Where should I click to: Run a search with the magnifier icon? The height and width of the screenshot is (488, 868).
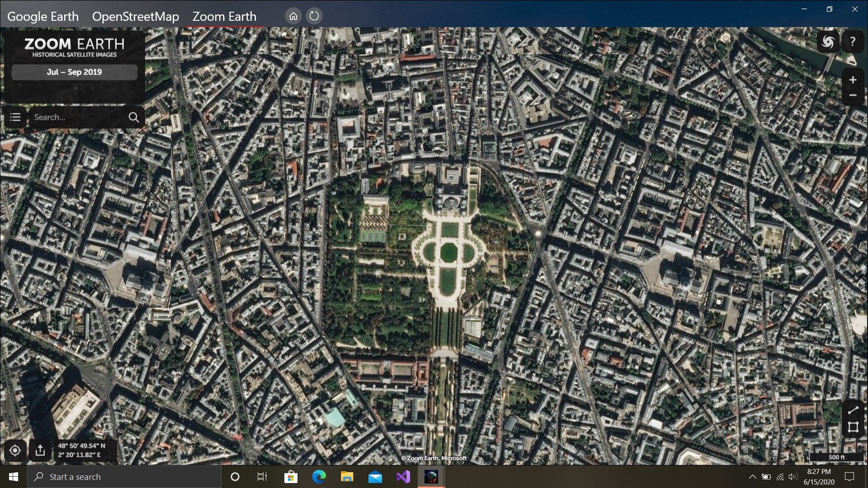[x=133, y=117]
